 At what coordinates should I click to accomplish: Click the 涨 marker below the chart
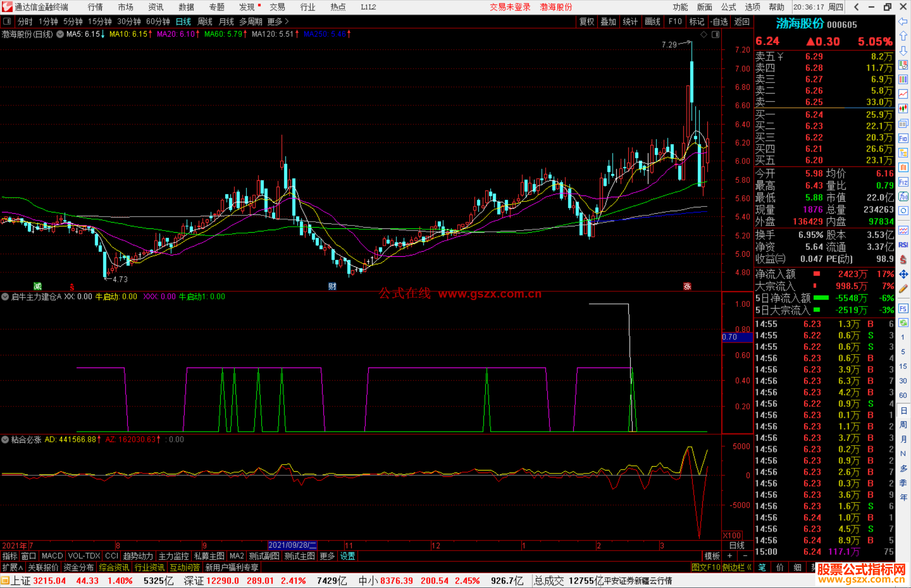pos(687,287)
